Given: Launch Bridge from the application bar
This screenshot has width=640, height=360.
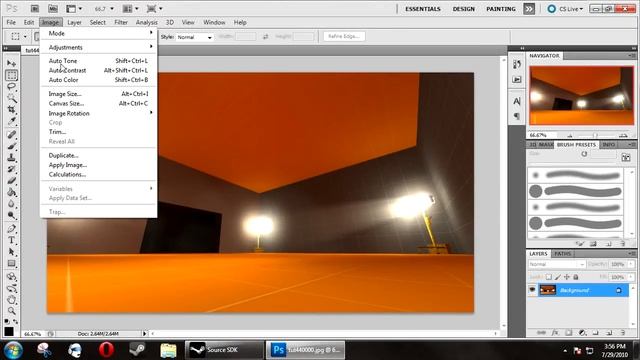Looking at the screenshot, I should (35, 8).
